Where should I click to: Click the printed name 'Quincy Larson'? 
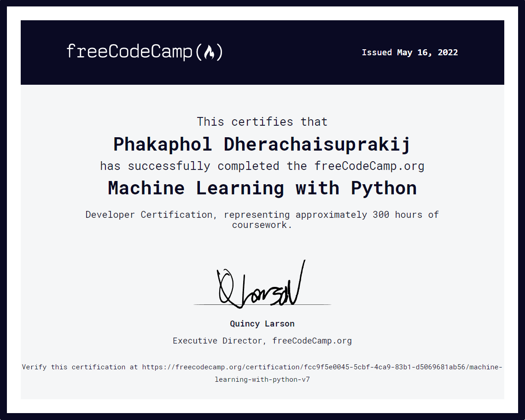point(262,324)
